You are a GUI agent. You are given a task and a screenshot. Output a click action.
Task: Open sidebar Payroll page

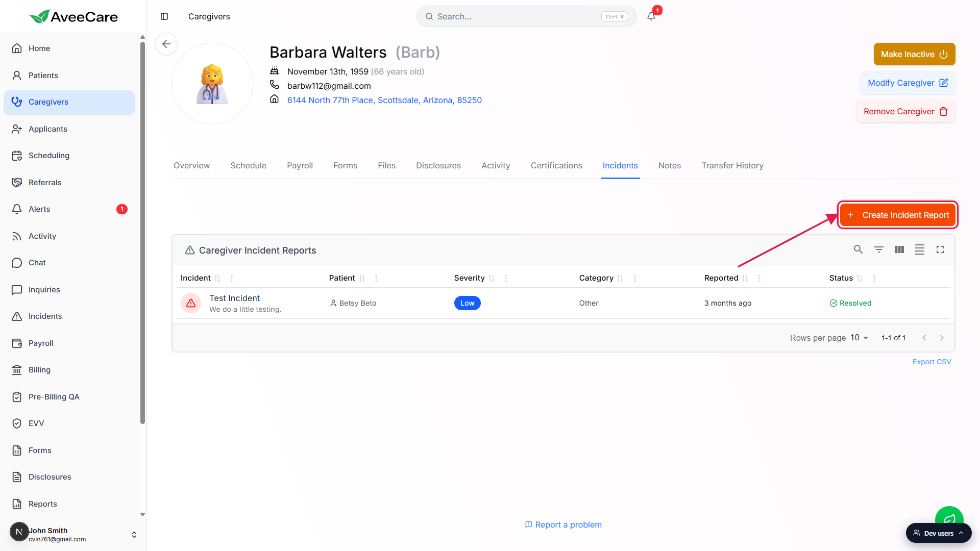pyautogui.click(x=69, y=343)
